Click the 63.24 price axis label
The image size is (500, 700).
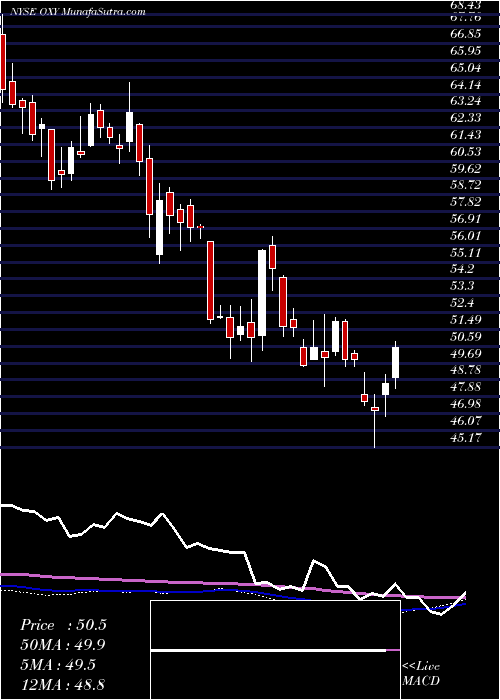click(466, 101)
